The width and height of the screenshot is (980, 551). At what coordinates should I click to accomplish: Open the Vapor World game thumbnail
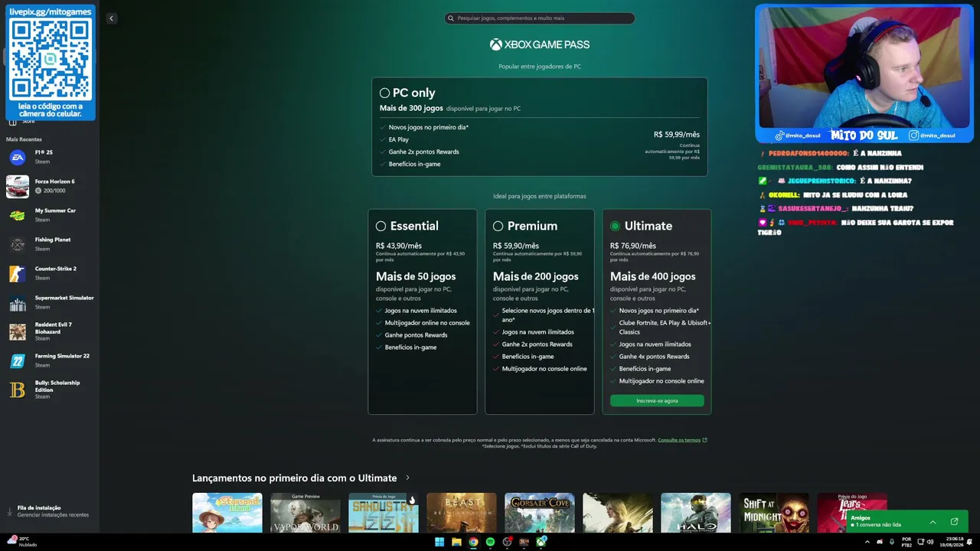[x=305, y=513]
